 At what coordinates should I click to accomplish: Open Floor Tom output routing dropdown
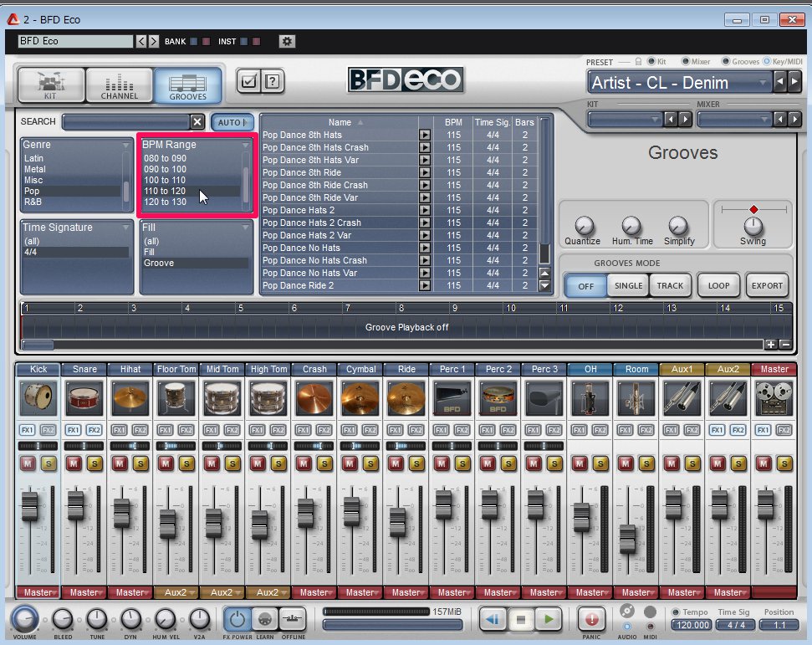click(x=176, y=592)
